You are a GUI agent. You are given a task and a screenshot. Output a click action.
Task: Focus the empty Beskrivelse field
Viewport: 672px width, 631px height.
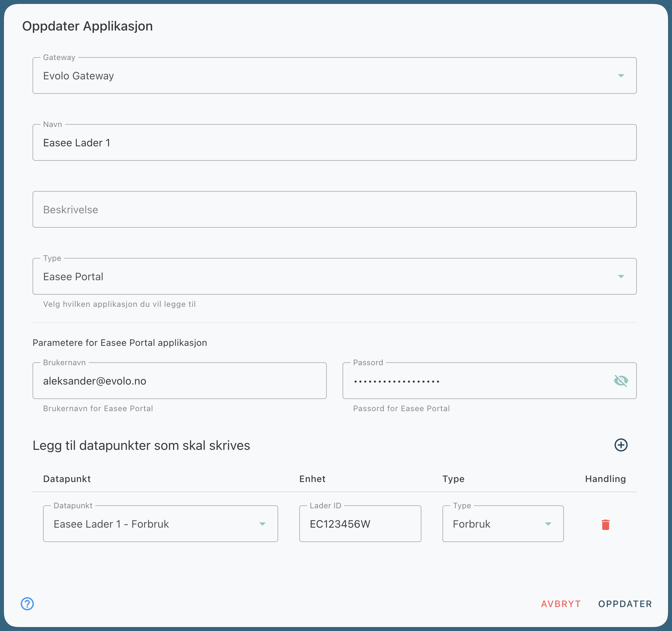[334, 209]
